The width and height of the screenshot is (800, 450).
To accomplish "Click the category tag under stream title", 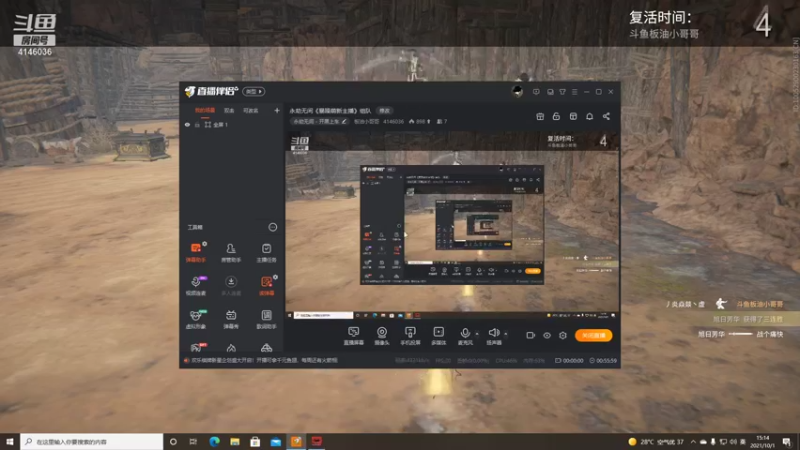I will [x=320, y=121].
